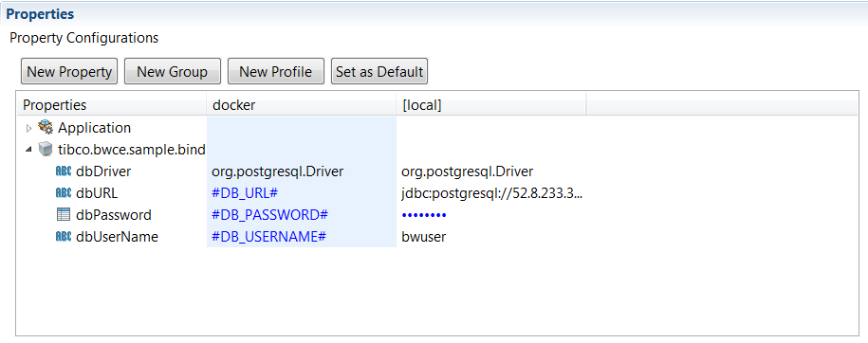Click the dbURL string type icon
This screenshot has height=343, width=868.
(64, 192)
